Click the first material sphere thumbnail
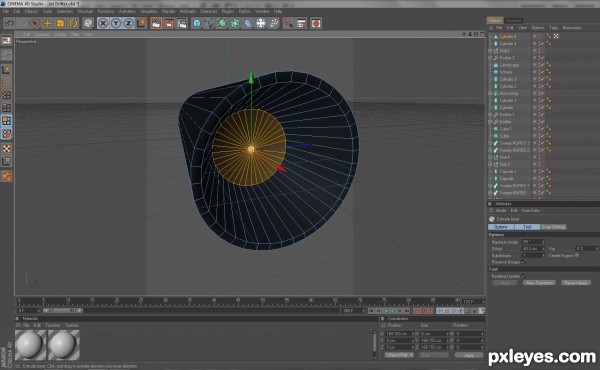Image resolution: width=600 pixels, height=370 pixels. 30,345
